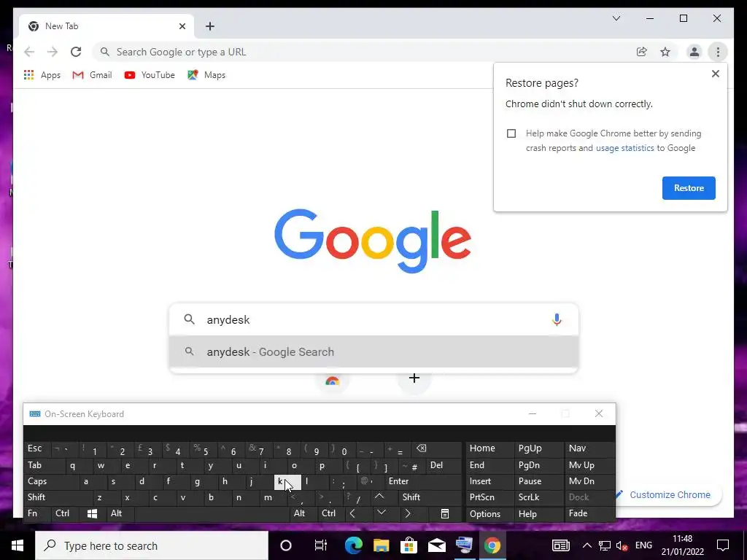Open the tab search chevron
The width and height of the screenshot is (747, 560).
tap(616, 18)
